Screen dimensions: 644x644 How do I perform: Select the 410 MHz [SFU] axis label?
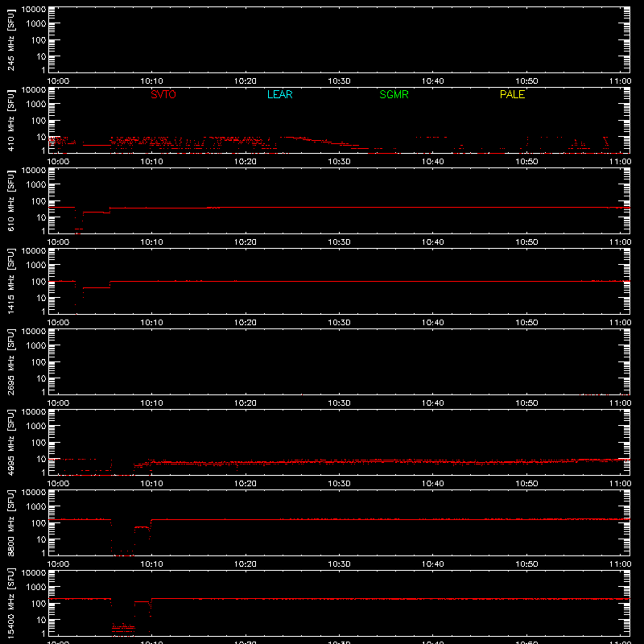(10, 120)
